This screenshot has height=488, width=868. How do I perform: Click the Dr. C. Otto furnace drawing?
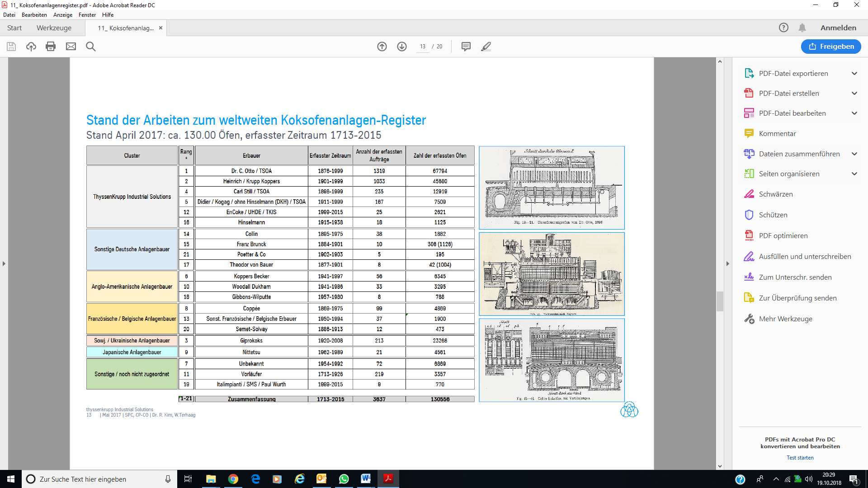tap(552, 188)
